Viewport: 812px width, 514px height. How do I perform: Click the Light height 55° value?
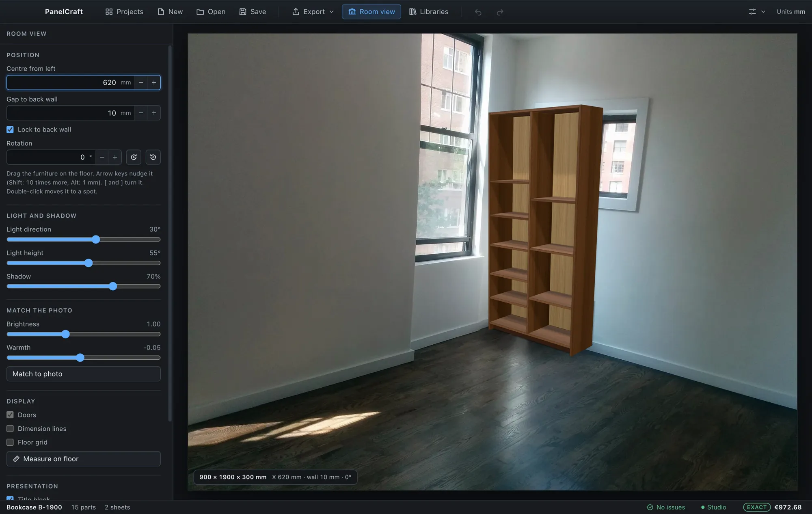click(155, 253)
